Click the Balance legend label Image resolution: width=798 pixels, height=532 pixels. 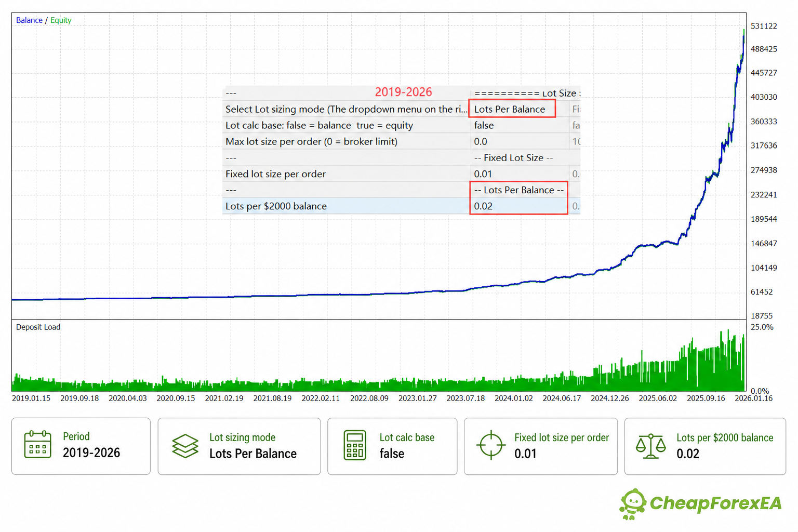tap(29, 20)
